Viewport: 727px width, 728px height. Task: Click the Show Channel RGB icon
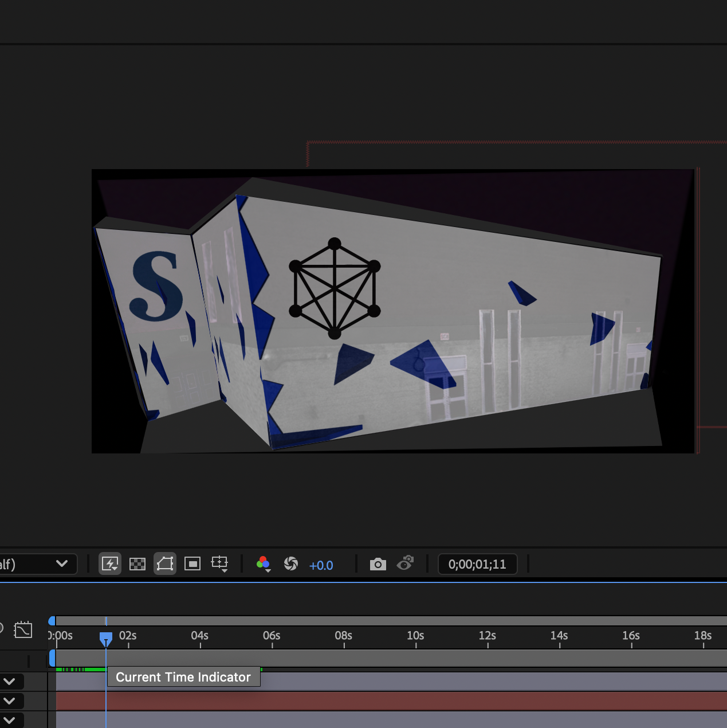pos(263,563)
